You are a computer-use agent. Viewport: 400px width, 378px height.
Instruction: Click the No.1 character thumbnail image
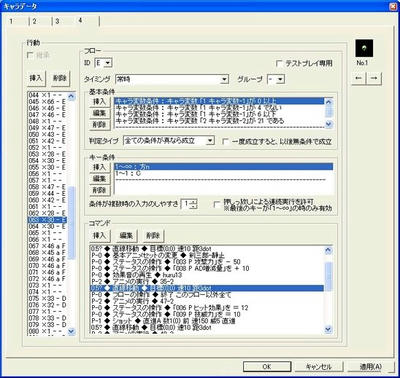click(364, 48)
